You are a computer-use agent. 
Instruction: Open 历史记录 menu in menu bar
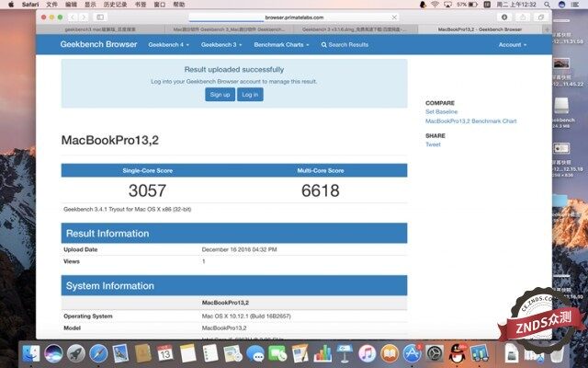[x=115, y=5]
